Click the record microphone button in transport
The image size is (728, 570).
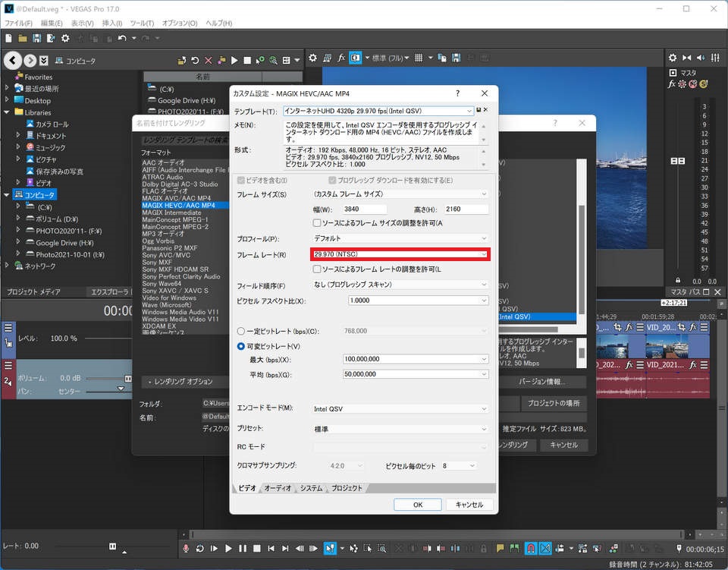(x=187, y=548)
